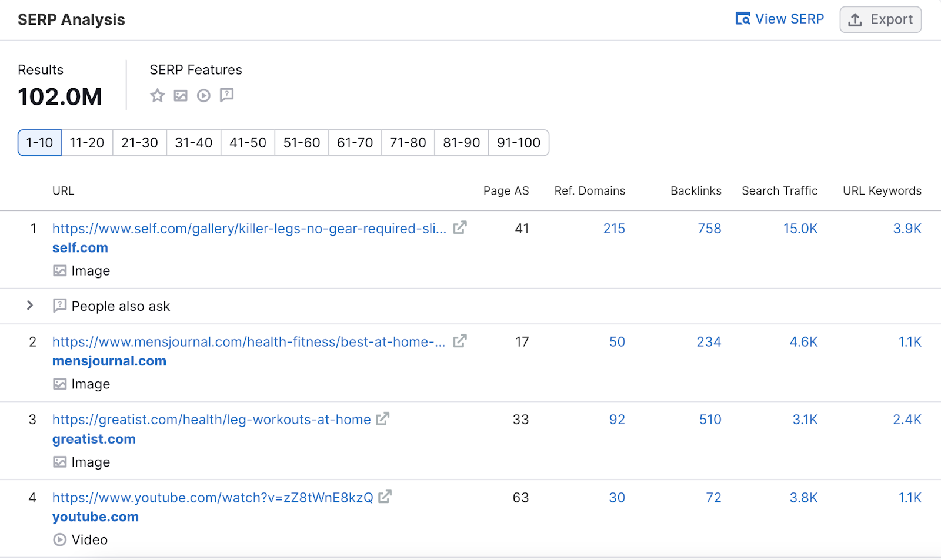This screenshot has height=560, width=941.
Task: Click the 215 Ref. Domains value for self.com
Action: pyautogui.click(x=614, y=229)
